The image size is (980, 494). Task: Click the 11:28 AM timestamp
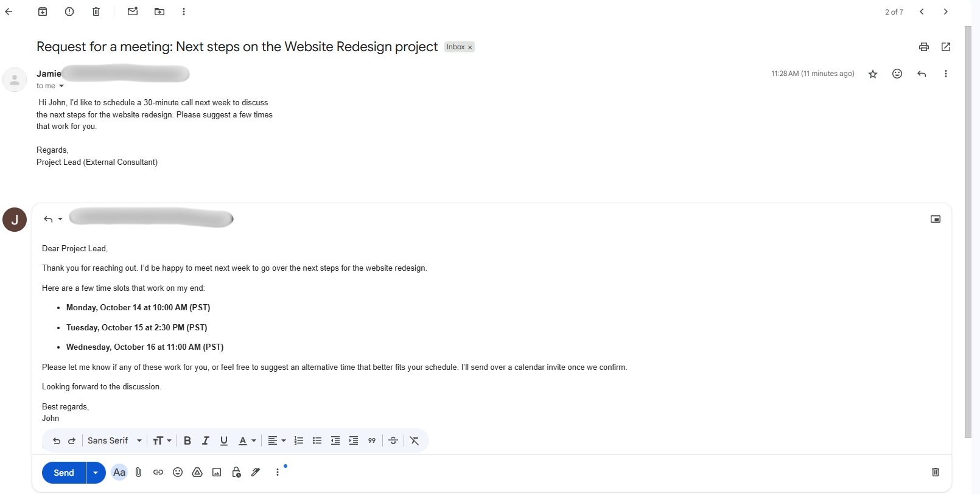813,74
